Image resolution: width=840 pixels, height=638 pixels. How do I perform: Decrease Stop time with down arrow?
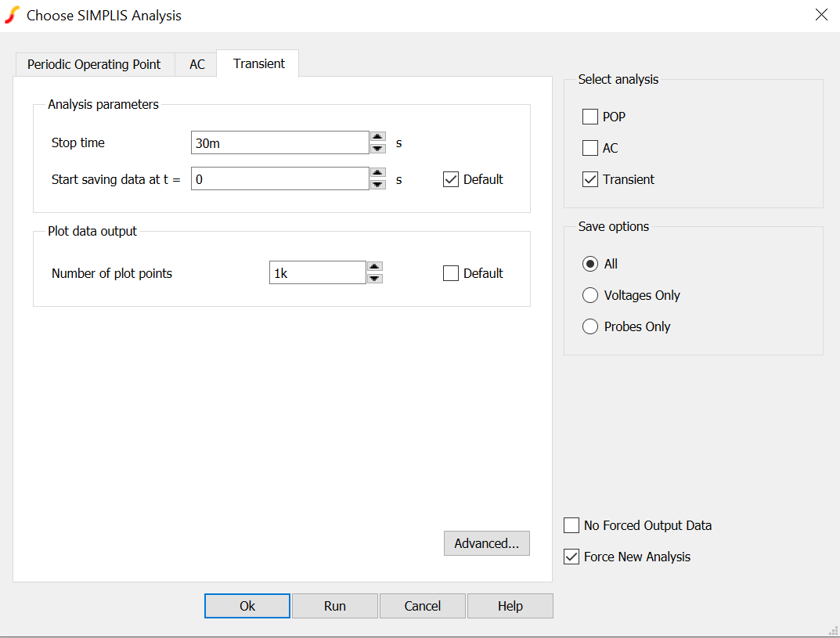click(x=377, y=148)
